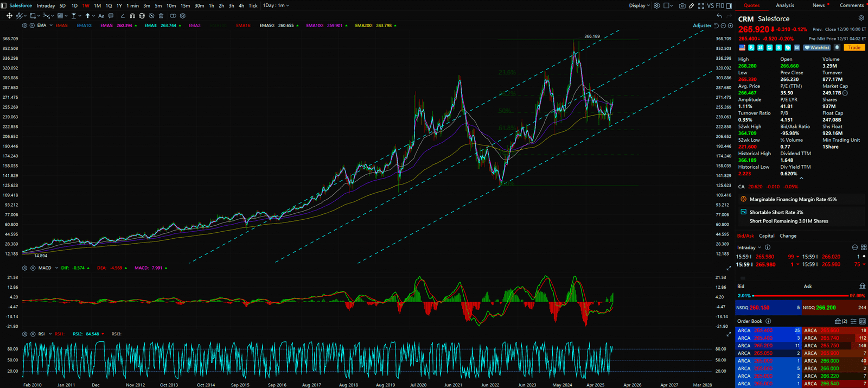This screenshot has width=868, height=388.
Task: Switch to the Analysis tab
Action: coord(784,5)
